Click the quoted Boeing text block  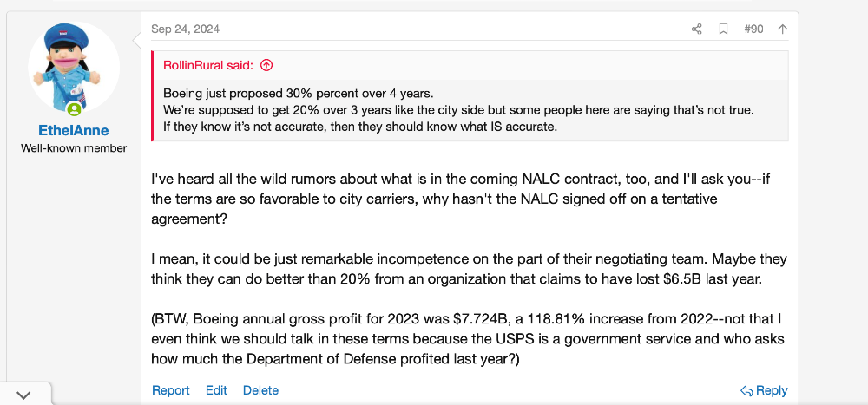point(458,109)
